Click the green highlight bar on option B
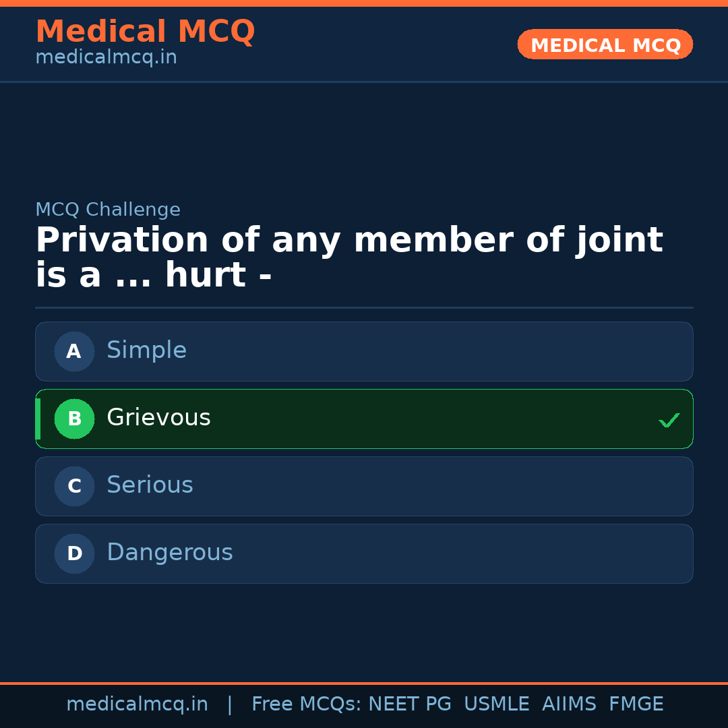Screen dimensions: 728x728 point(37,419)
